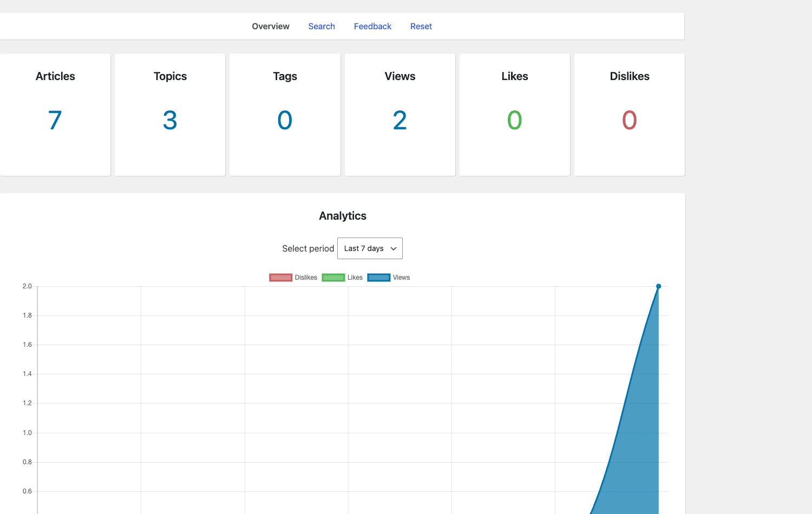Image resolution: width=812 pixels, height=514 pixels.
Task: Click the 1.0 y-axis label
Action: tap(27, 433)
